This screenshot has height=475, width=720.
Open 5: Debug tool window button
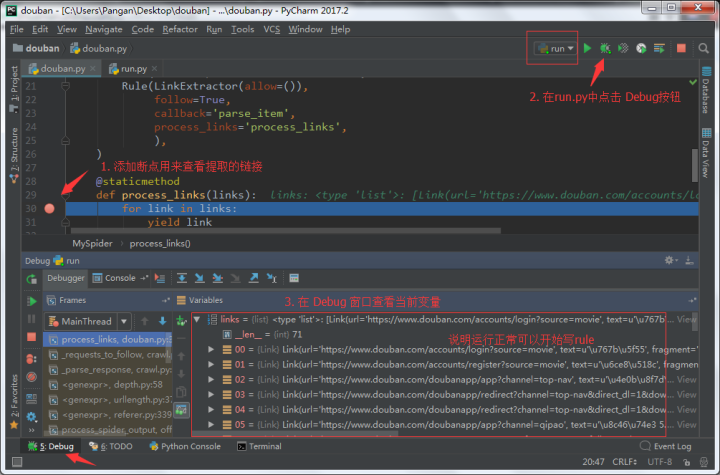(x=51, y=447)
